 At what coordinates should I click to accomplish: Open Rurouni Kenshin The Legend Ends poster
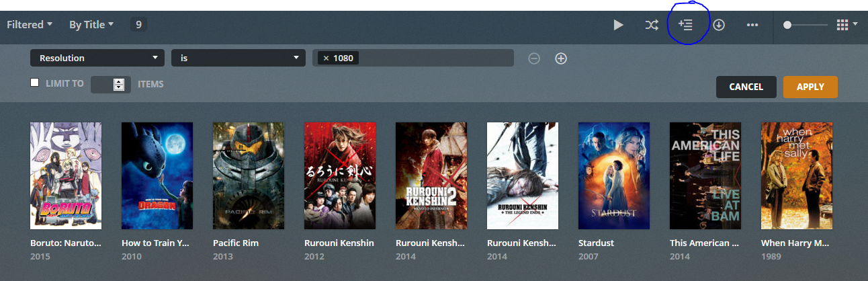click(x=523, y=175)
